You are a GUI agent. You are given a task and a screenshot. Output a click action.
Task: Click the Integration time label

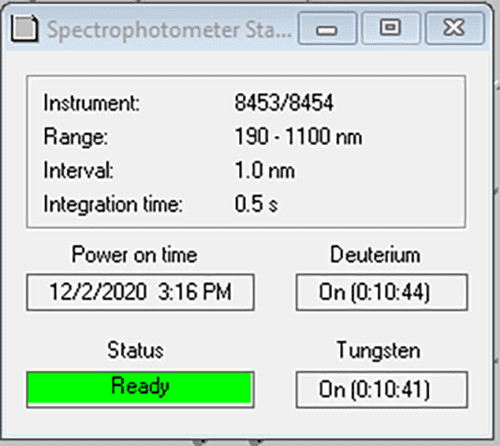pyautogui.click(x=113, y=204)
